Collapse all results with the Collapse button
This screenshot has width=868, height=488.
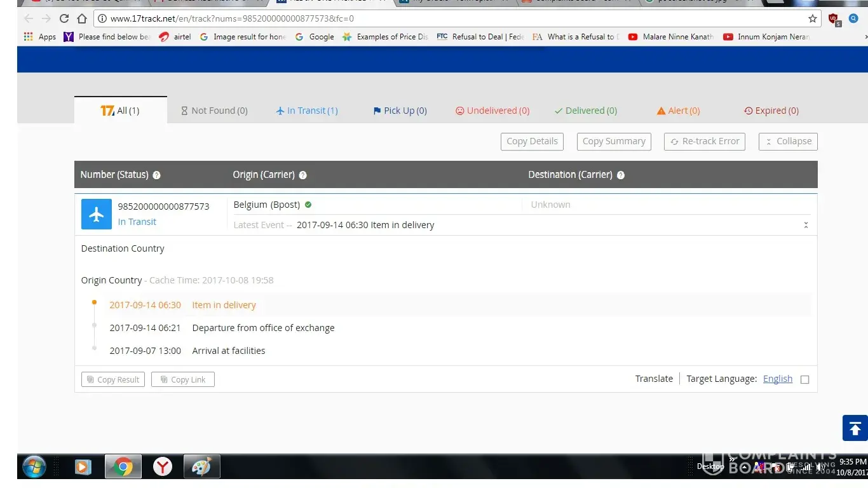(788, 141)
